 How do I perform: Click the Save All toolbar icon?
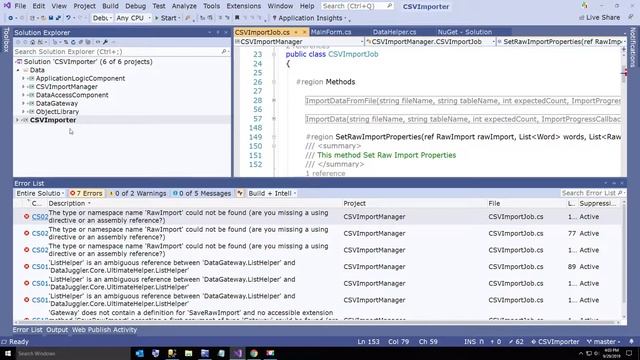[x=58, y=18]
